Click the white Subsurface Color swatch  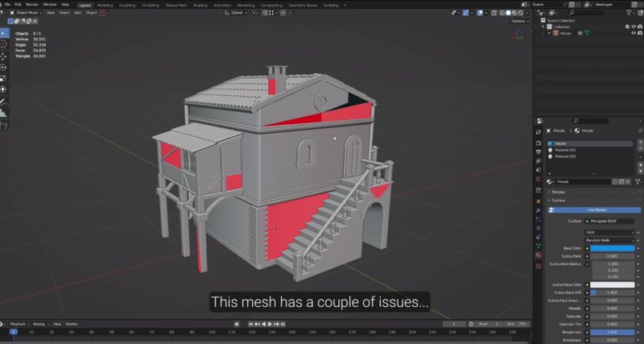pyautogui.click(x=613, y=284)
